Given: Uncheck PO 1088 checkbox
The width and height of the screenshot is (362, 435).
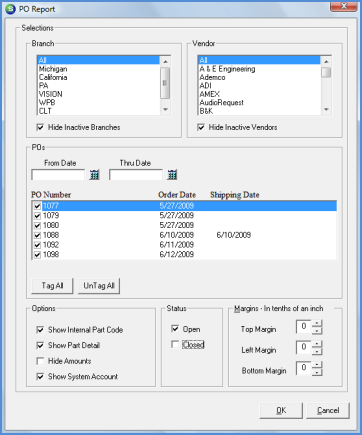Looking at the screenshot, I should click(37, 235).
